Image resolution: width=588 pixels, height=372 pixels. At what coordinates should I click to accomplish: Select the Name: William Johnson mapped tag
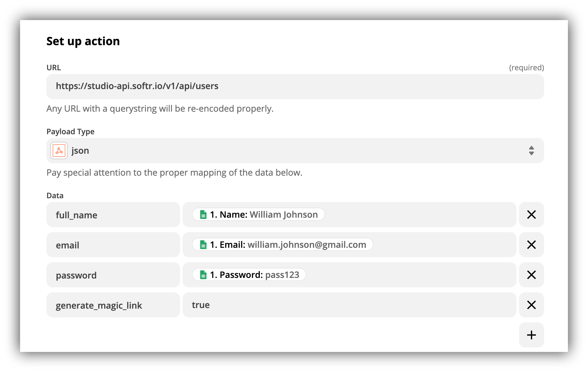coord(258,215)
